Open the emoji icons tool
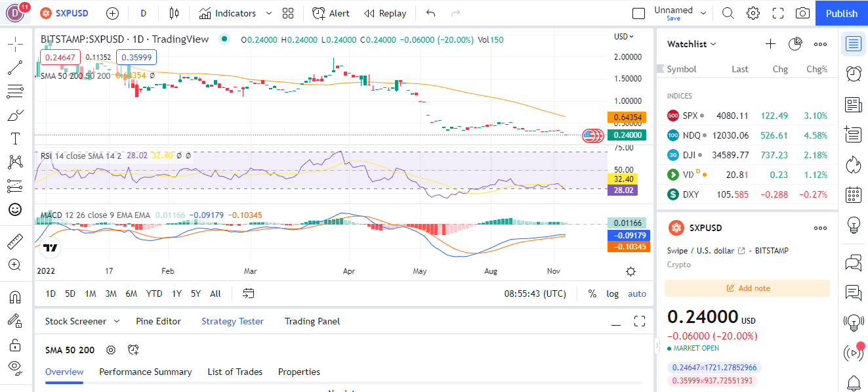Screen dimensions: 868x392 click(15, 209)
